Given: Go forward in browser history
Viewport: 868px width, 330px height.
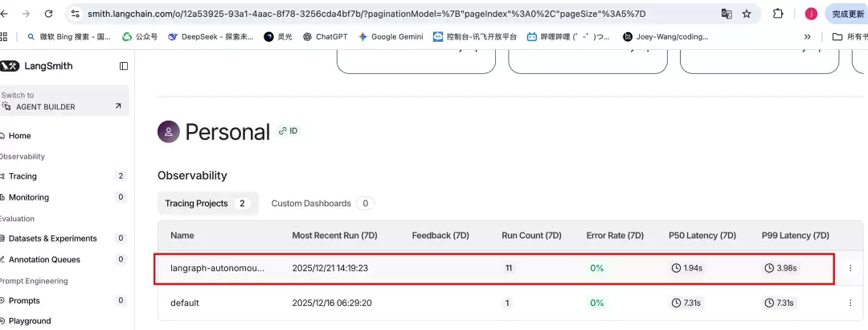Looking at the screenshot, I should click(26, 14).
